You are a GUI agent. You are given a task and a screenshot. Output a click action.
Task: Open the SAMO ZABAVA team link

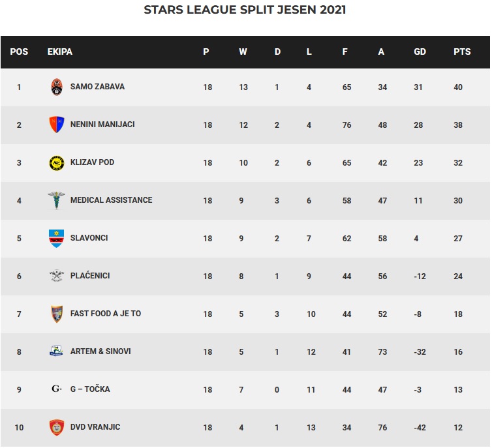(97, 87)
